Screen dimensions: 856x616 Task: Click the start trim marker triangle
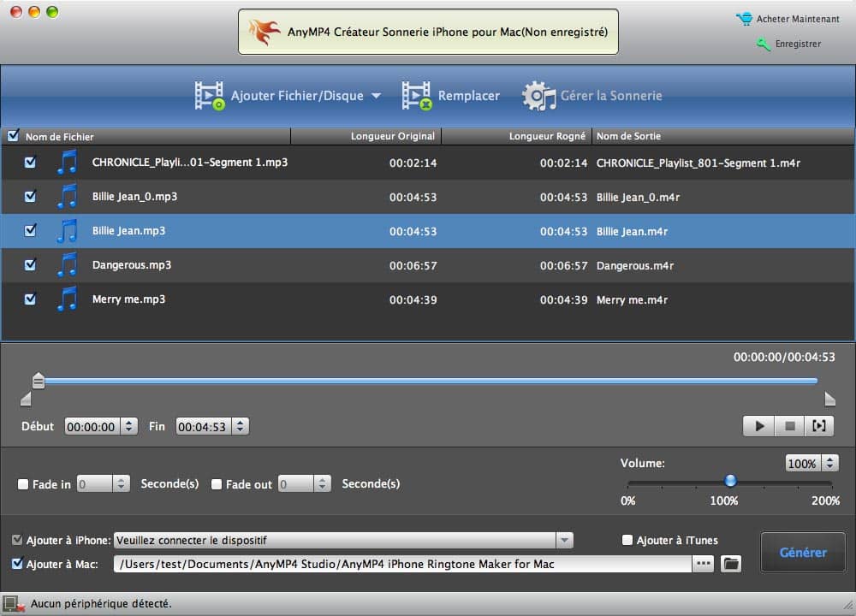coord(26,400)
